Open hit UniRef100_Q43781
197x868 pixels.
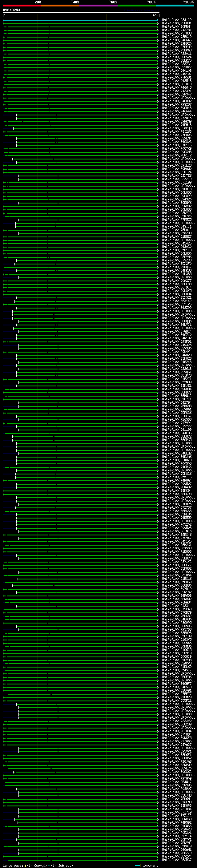pos(176,30)
